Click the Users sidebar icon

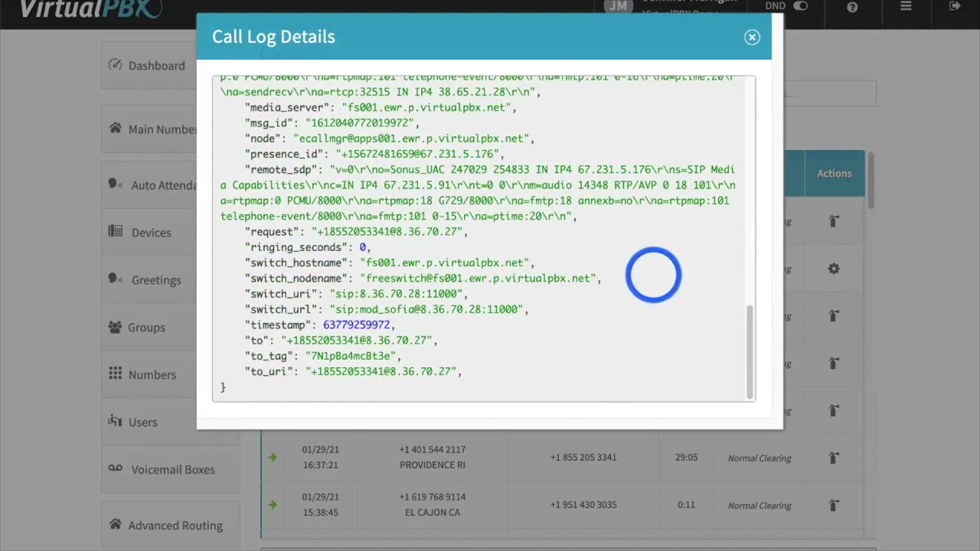click(x=115, y=421)
